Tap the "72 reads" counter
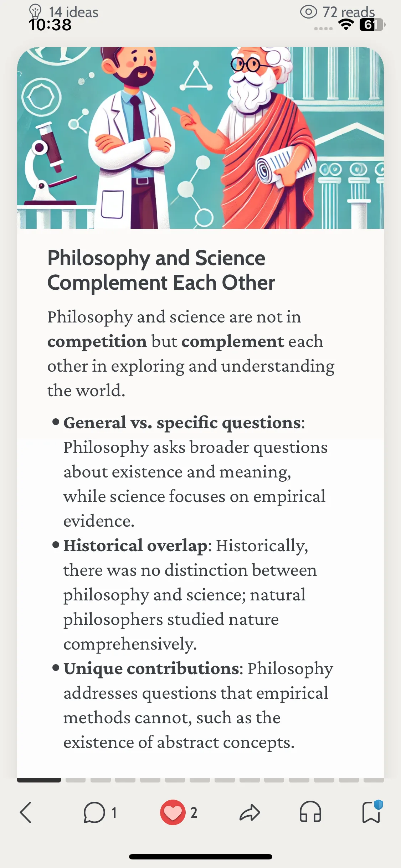401x868 pixels. pos(349,12)
